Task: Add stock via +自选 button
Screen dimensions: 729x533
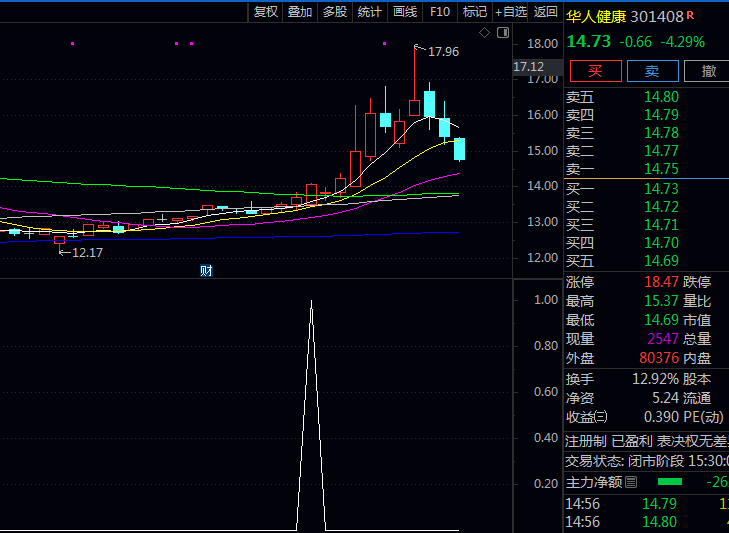Action: (510, 12)
